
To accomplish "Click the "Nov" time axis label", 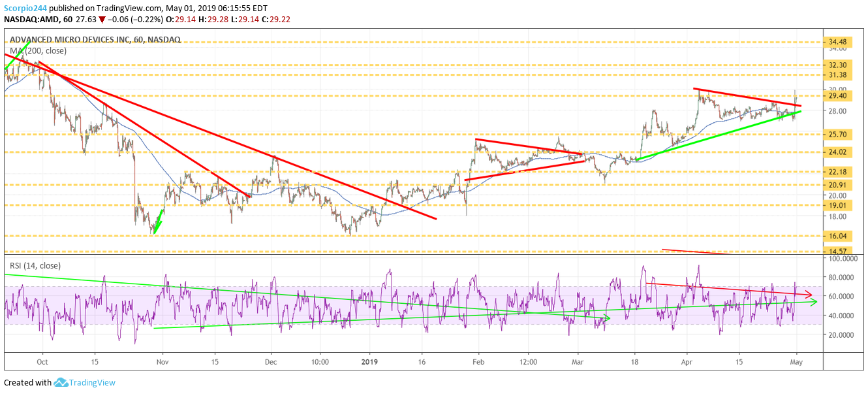I will click(163, 361).
